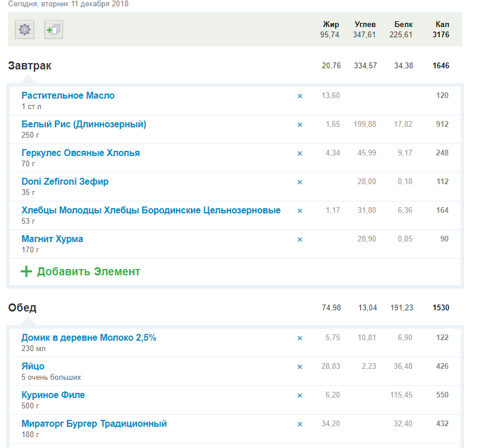
Task: Open Хлебцы Молодцы Бородинские Цельнозерновые item
Action: coord(151,211)
